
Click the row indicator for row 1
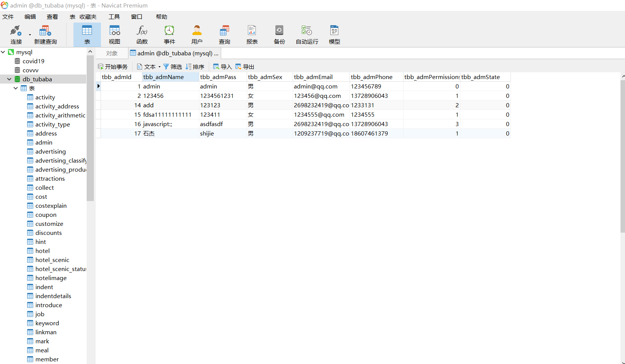[x=98, y=86]
